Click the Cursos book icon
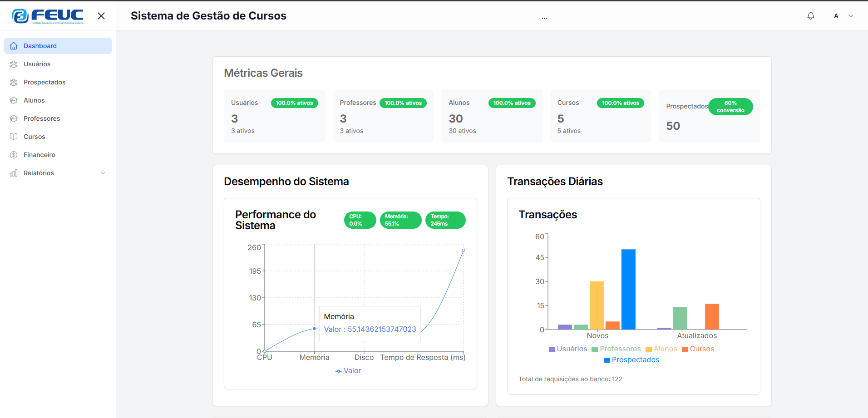Viewport: 868px width, 418px height. 14,137
